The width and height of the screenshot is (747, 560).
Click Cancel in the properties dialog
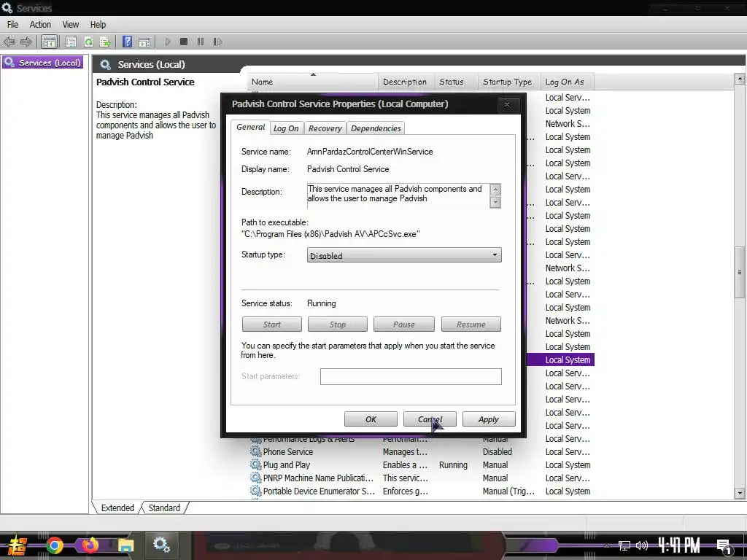[430, 419]
